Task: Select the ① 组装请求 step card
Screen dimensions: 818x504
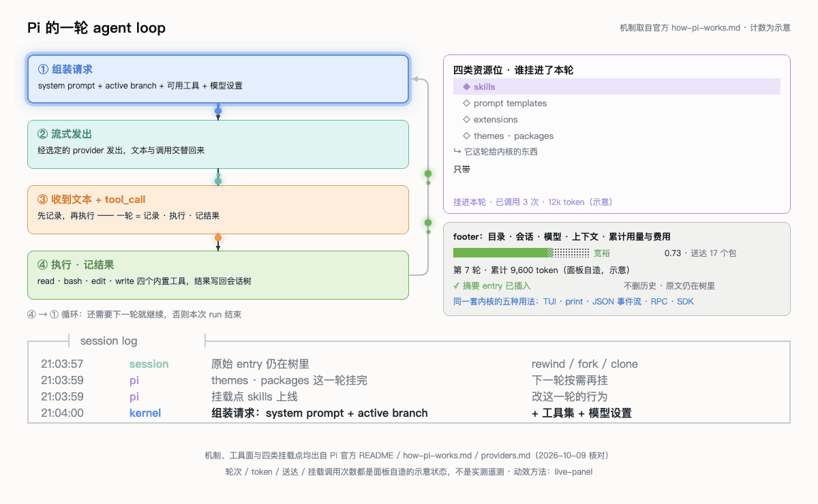Action: click(218, 79)
